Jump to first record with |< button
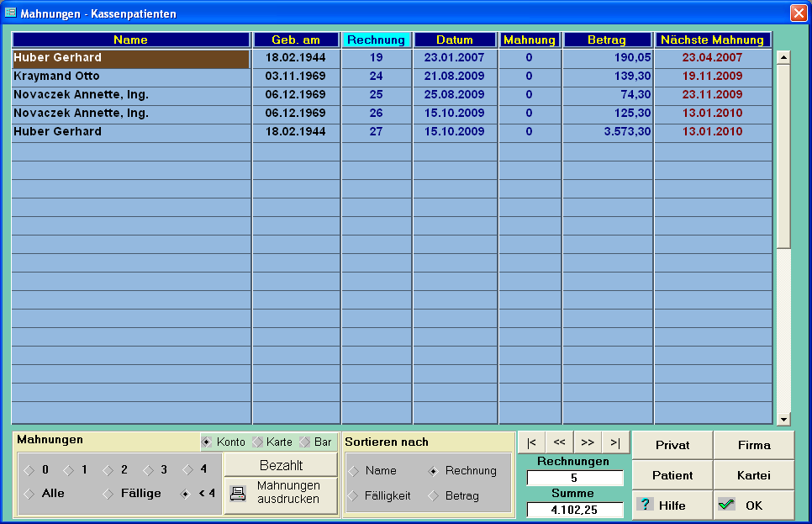 (x=531, y=442)
